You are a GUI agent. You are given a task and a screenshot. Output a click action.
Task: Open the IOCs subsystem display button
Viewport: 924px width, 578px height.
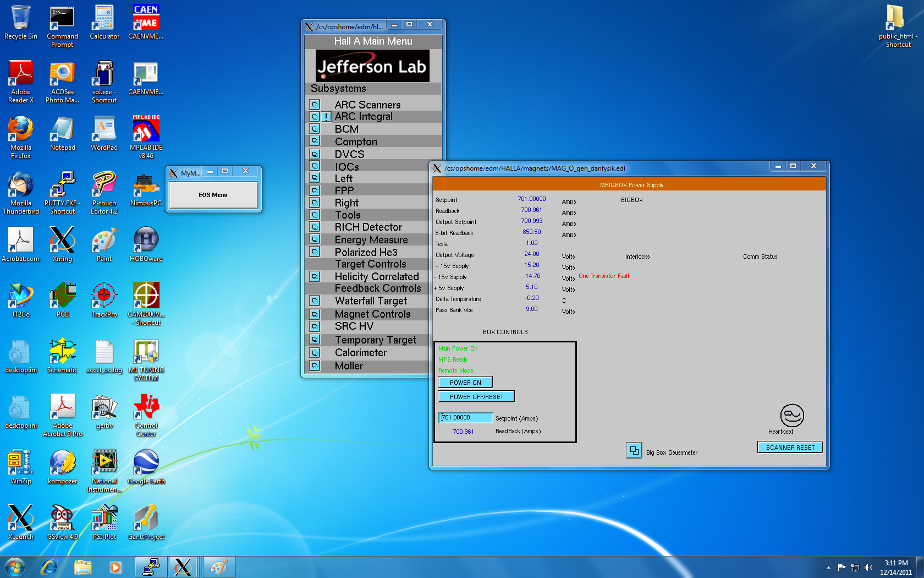(x=315, y=166)
